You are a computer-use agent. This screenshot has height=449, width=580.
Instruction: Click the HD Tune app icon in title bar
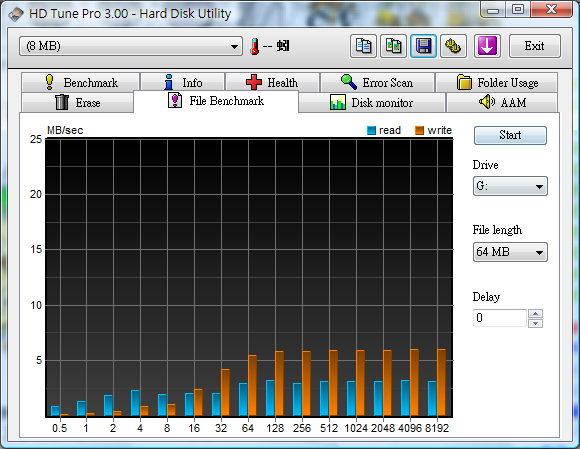point(16,14)
